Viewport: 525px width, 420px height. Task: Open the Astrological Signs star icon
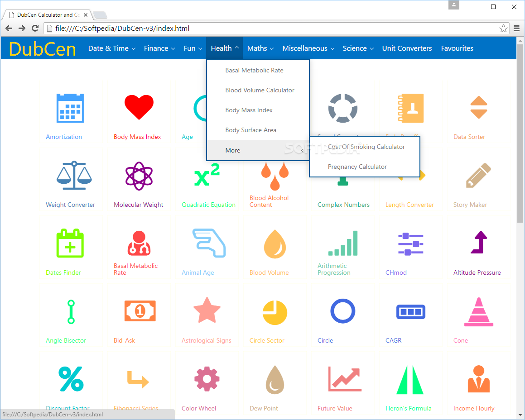tap(207, 310)
